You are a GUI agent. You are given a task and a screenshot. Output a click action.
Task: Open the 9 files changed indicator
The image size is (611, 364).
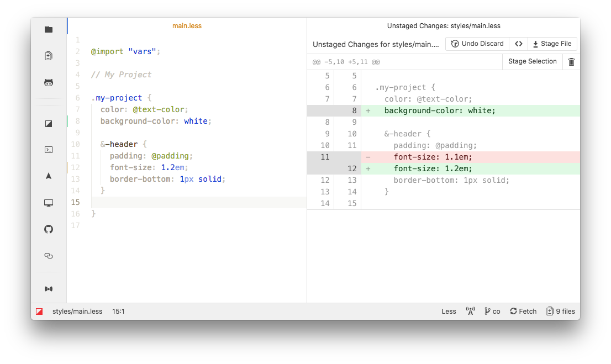561,311
